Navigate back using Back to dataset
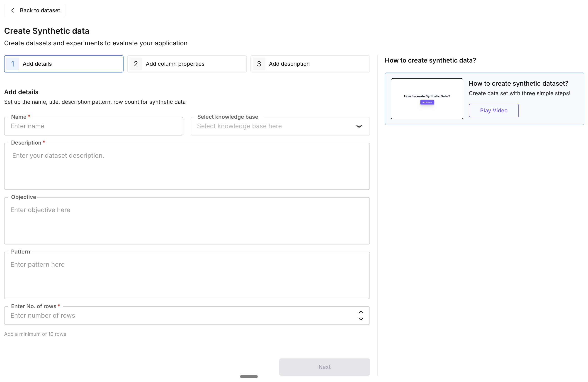Viewport: 588px width, 382px height. click(x=35, y=10)
